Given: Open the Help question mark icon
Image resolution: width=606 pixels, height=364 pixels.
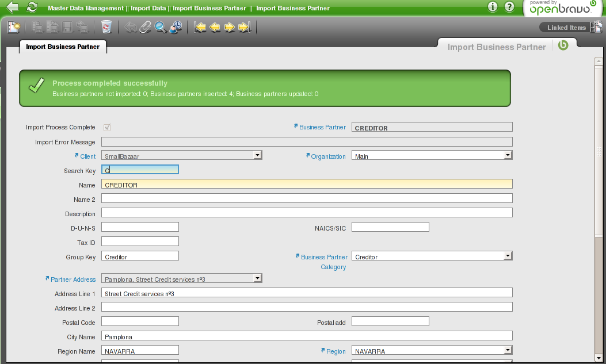Looking at the screenshot, I should click(509, 7).
